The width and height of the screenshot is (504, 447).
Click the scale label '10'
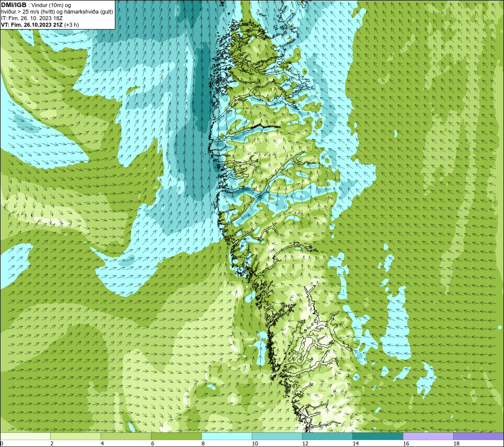click(x=255, y=444)
